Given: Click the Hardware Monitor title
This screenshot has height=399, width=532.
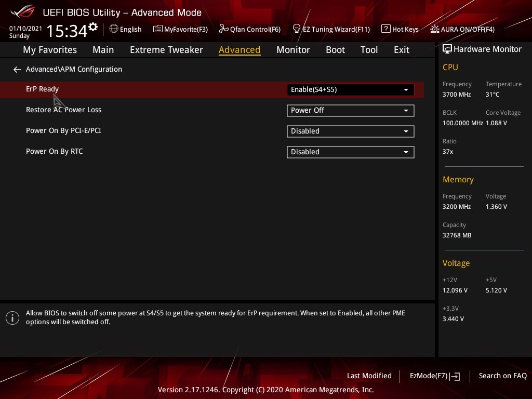Looking at the screenshot, I should point(487,49).
